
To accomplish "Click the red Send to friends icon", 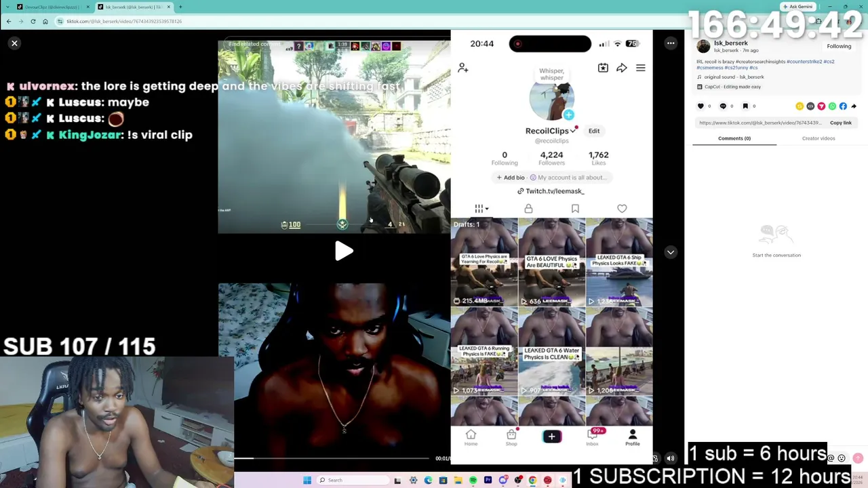I will pos(821,106).
